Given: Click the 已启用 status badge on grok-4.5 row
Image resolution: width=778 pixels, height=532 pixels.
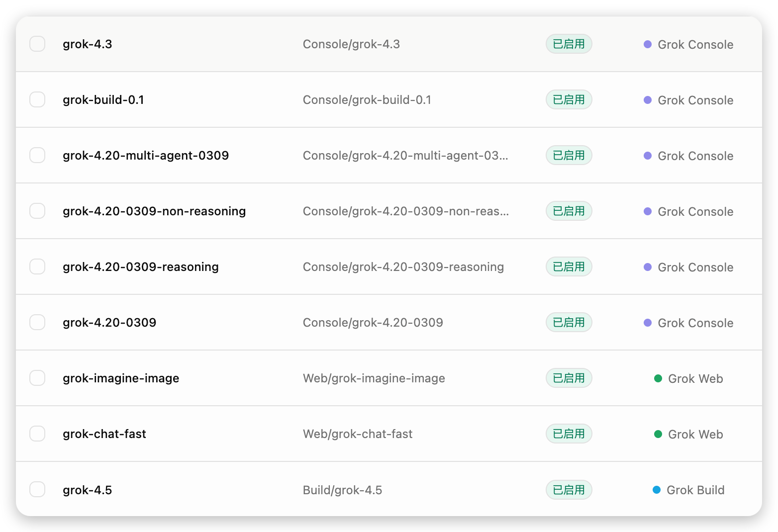Looking at the screenshot, I should 569,490.
